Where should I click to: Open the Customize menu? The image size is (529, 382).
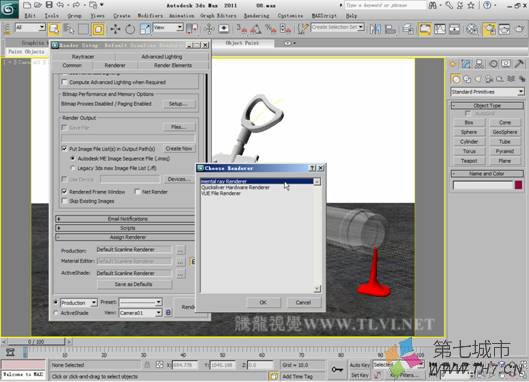[290, 16]
